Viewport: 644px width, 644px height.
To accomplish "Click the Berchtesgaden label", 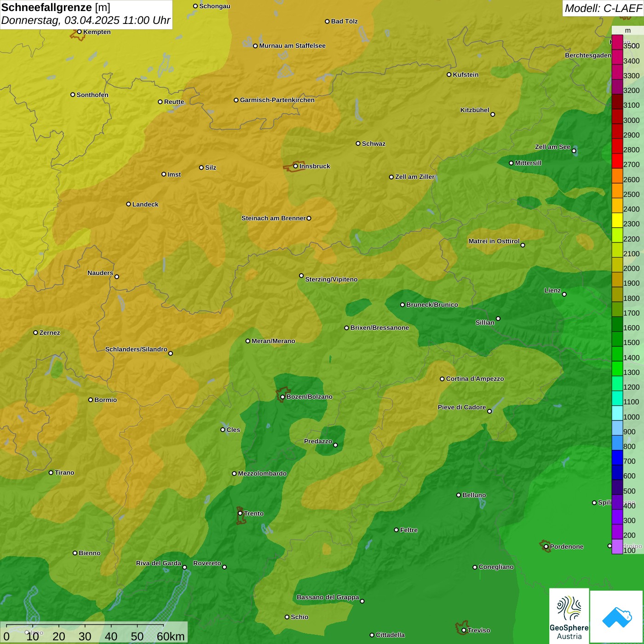I will [x=588, y=55].
